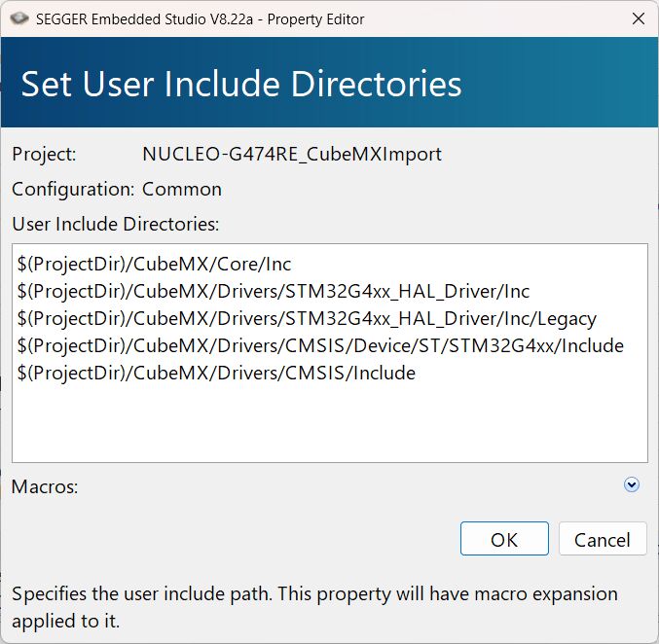The height and width of the screenshot is (644, 659).
Task: Click the Macros label
Action: [x=45, y=486]
